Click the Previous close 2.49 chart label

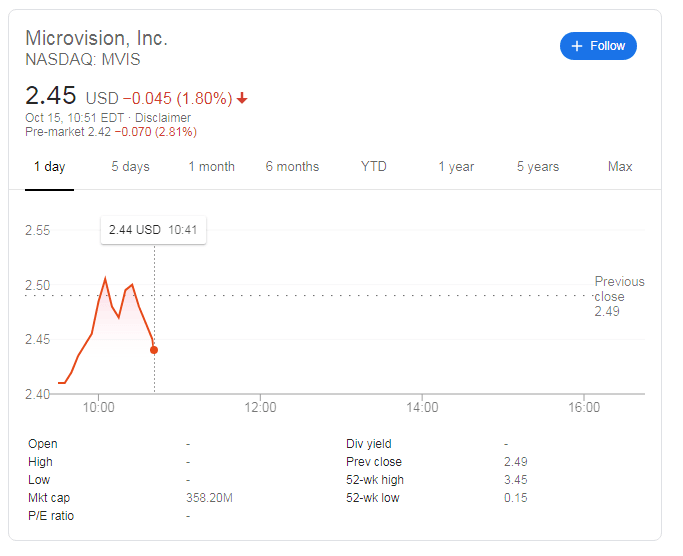(619, 296)
